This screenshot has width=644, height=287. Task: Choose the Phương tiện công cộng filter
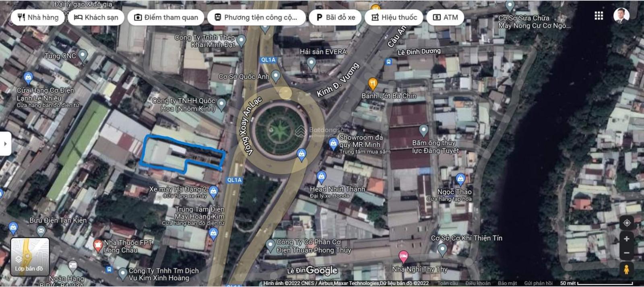[x=256, y=17]
